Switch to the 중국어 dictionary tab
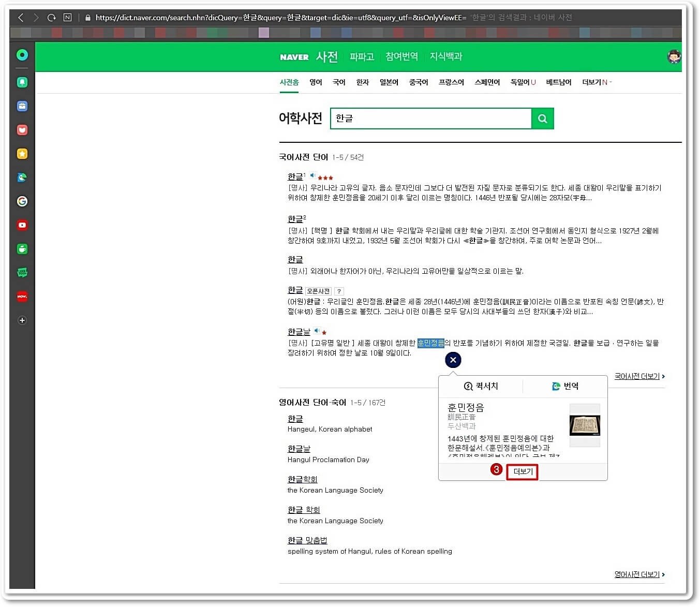This screenshot has width=700, height=607. [419, 82]
